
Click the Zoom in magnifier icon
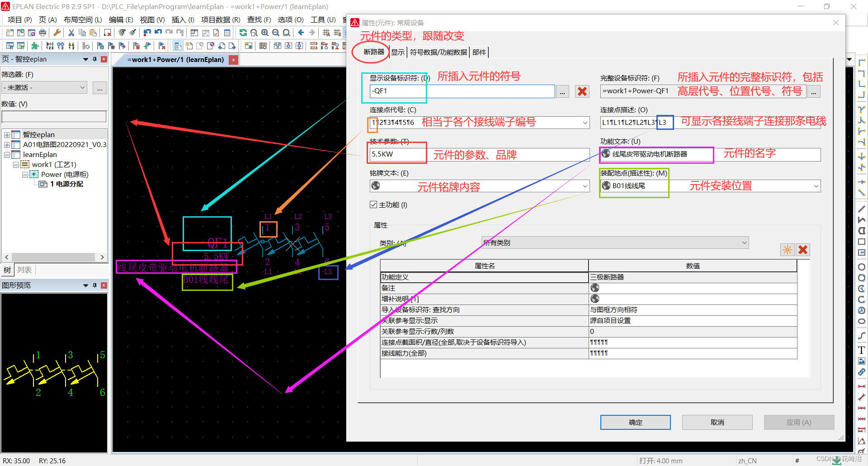pos(265,33)
